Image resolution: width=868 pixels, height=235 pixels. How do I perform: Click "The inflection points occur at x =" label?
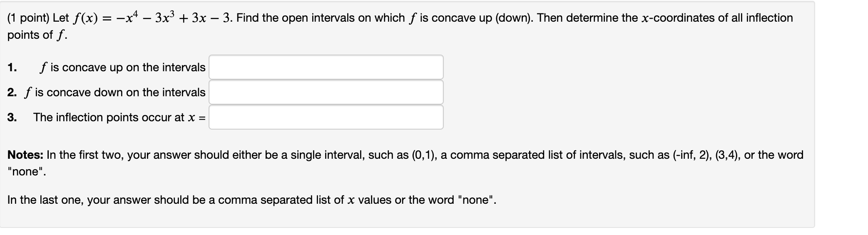[x=119, y=117]
